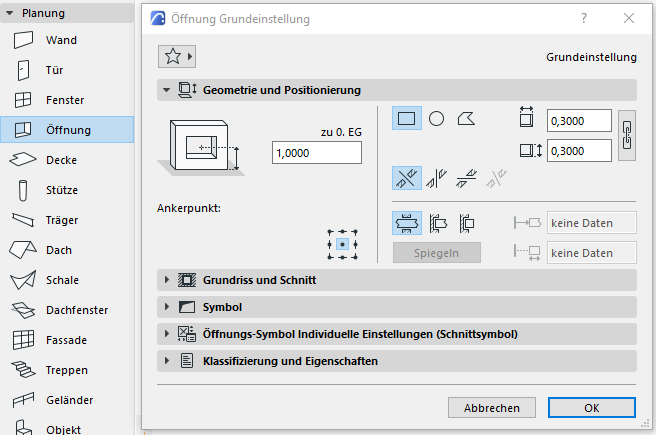Select the circular opening shape
The height and width of the screenshot is (435, 656).
pos(436,119)
